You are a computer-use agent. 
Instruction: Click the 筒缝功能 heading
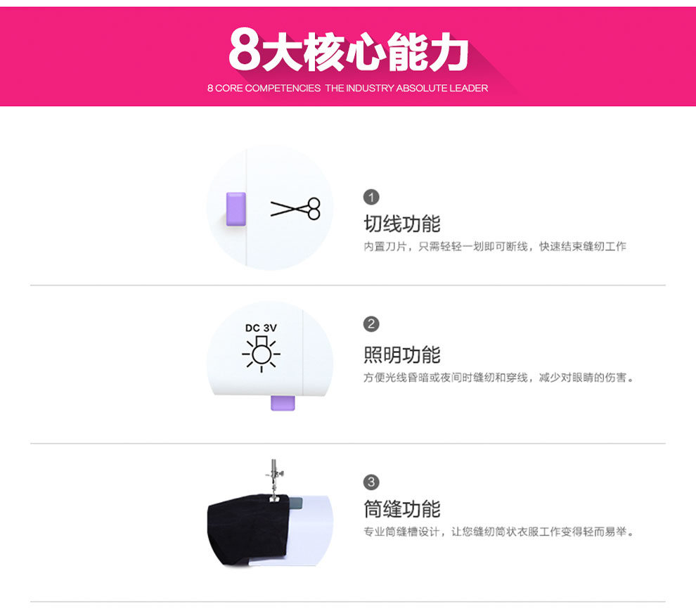pos(401,508)
